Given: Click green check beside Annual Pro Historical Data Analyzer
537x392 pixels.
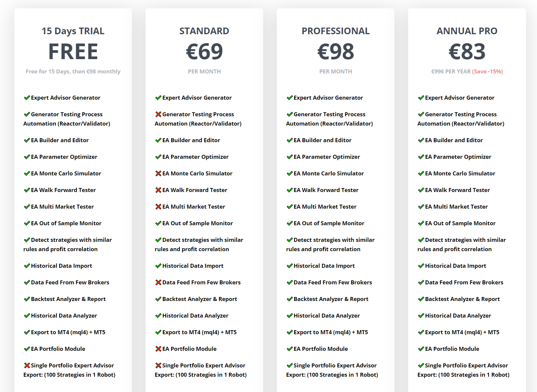Looking at the screenshot, I should (421, 316).
